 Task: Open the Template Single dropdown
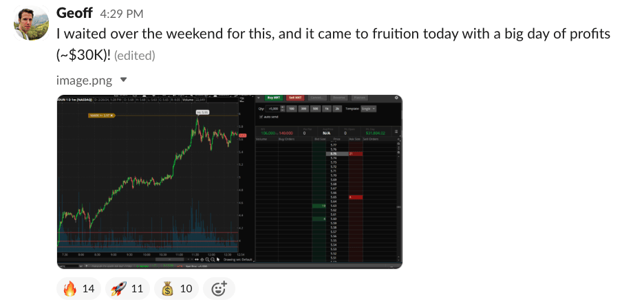coord(368,109)
